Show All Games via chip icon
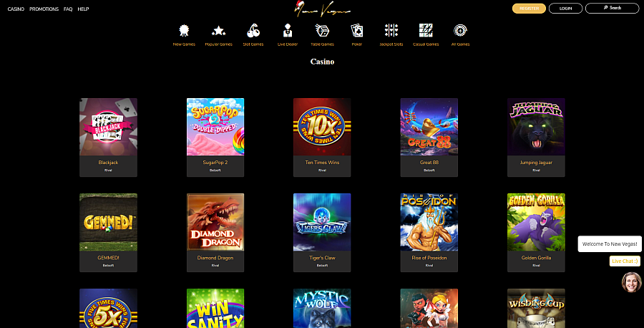The width and height of the screenshot is (644, 328). [x=460, y=30]
